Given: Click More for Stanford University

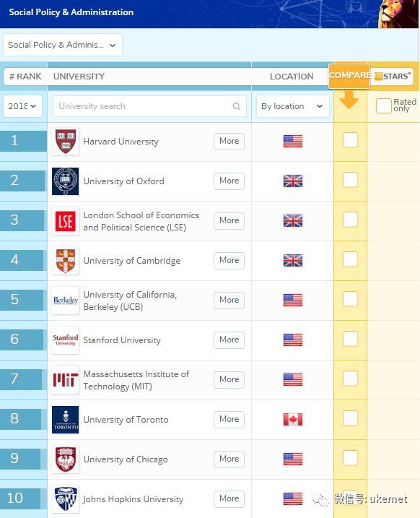Looking at the screenshot, I should click(229, 340).
